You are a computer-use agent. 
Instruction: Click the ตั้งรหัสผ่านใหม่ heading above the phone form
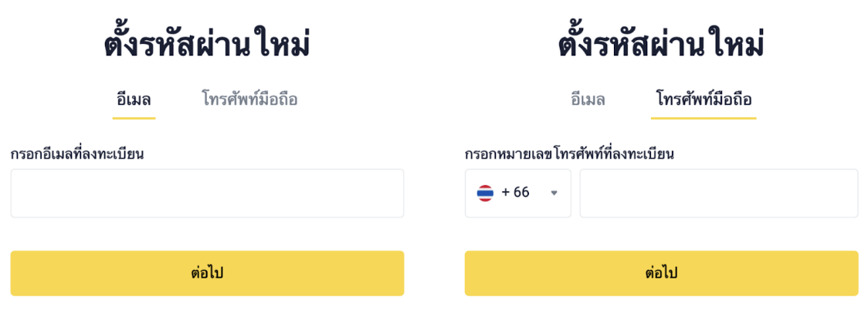pos(661,45)
